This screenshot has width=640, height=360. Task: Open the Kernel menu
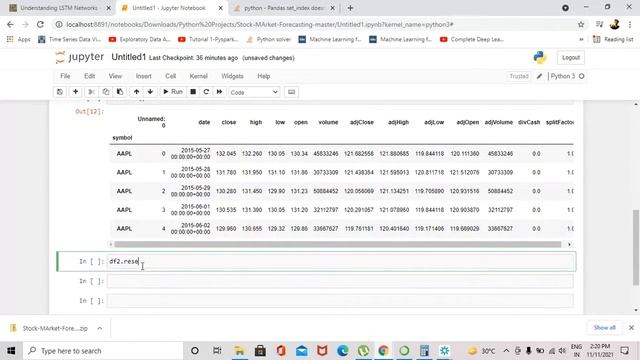click(199, 76)
